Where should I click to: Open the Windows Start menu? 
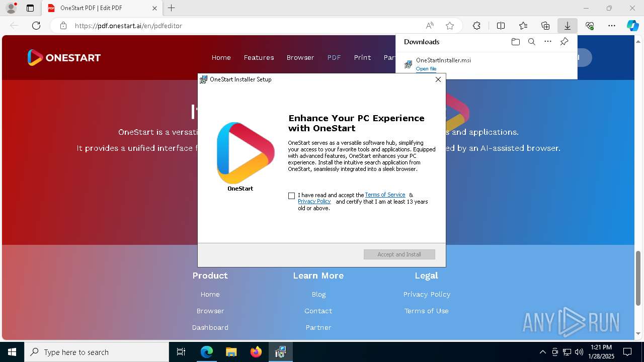coord(12,352)
